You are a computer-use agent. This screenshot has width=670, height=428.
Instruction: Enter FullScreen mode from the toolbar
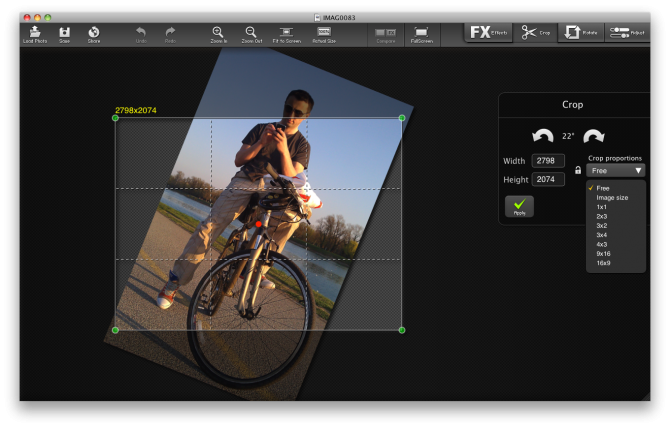coord(421,33)
